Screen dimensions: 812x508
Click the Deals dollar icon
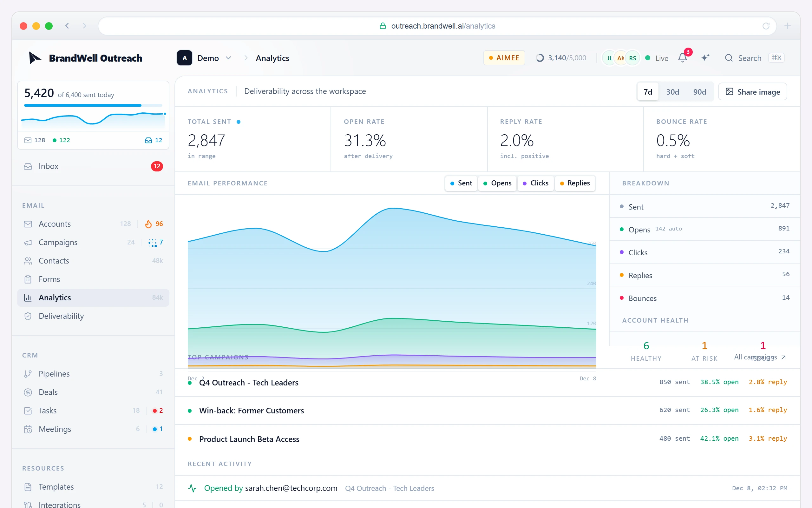28,392
